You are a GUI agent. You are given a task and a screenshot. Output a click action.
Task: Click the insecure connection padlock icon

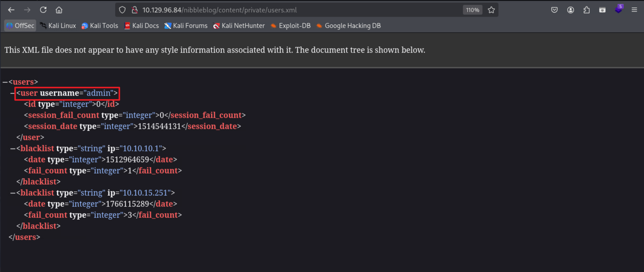click(x=135, y=10)
